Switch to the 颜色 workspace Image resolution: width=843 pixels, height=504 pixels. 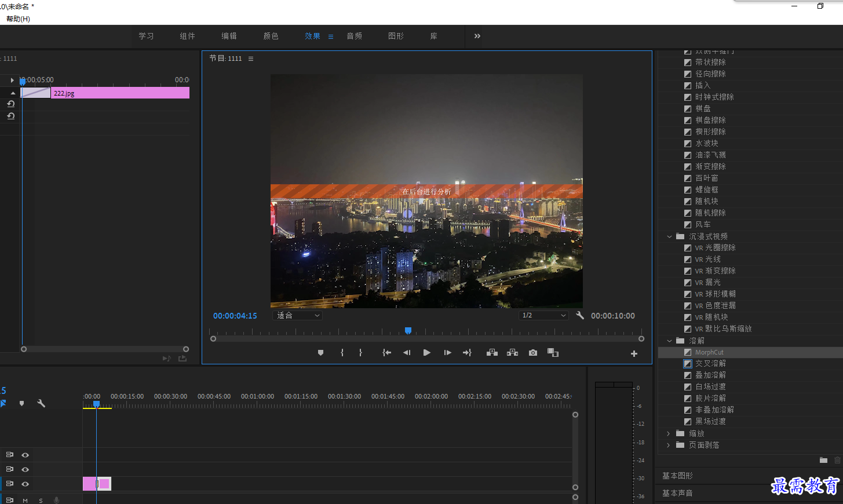271,36
